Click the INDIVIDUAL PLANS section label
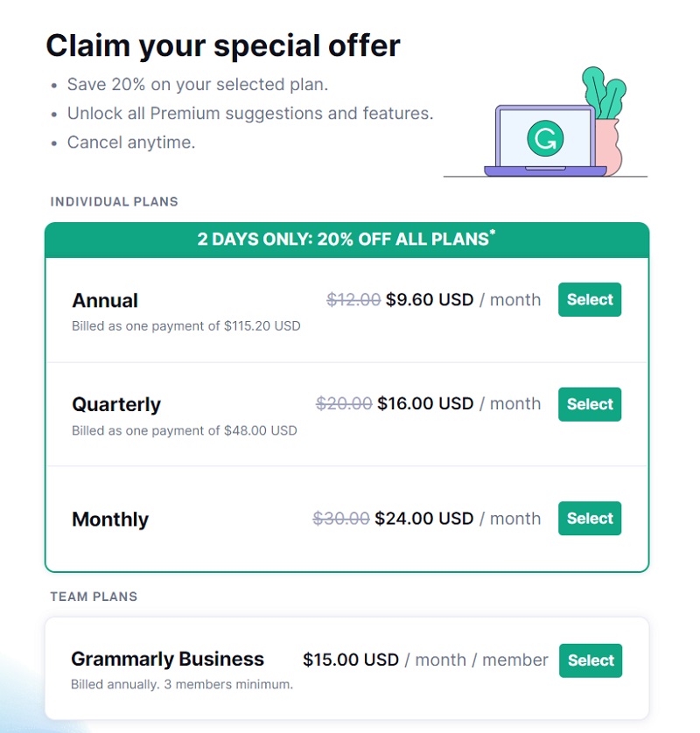700x733 pixels. tap(114, 201)
